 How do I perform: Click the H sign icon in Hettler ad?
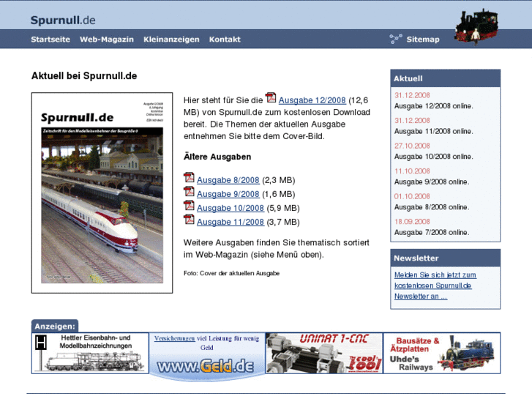coord(41,343)
